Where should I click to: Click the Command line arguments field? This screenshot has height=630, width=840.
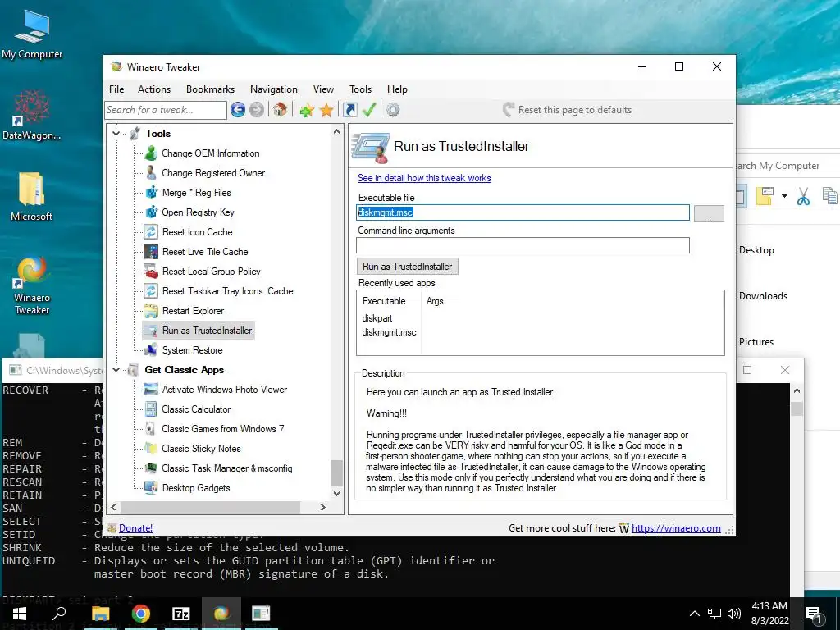pos(523,245)
